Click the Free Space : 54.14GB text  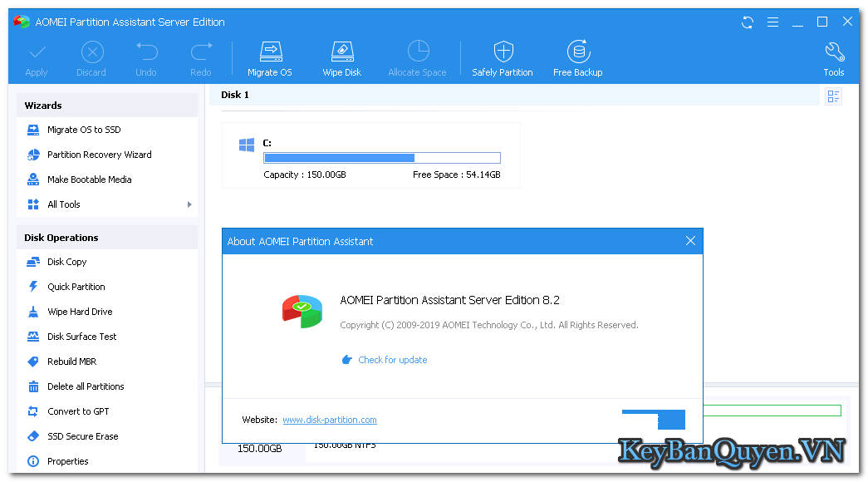click(457, 175)
